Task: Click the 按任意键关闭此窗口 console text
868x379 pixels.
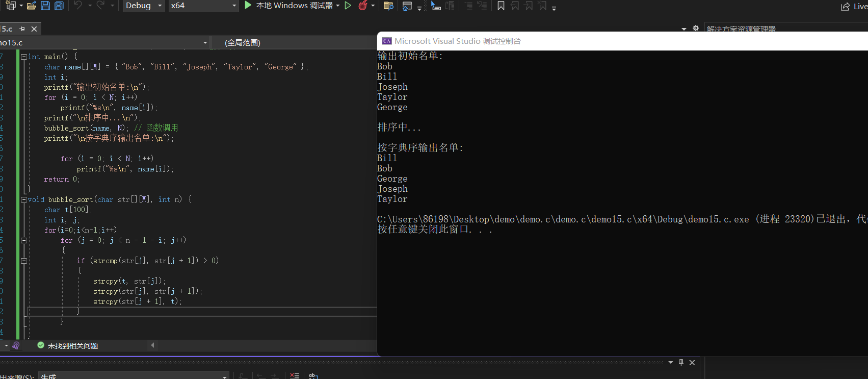Action: pyautogui.click(x=435, y=230)
